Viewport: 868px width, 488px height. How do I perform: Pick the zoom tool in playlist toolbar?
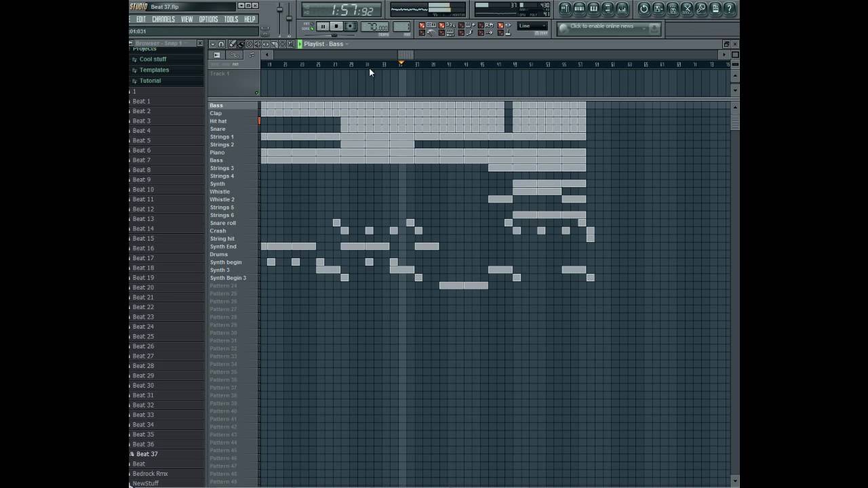pyautogui.click(x=290, y=44)
